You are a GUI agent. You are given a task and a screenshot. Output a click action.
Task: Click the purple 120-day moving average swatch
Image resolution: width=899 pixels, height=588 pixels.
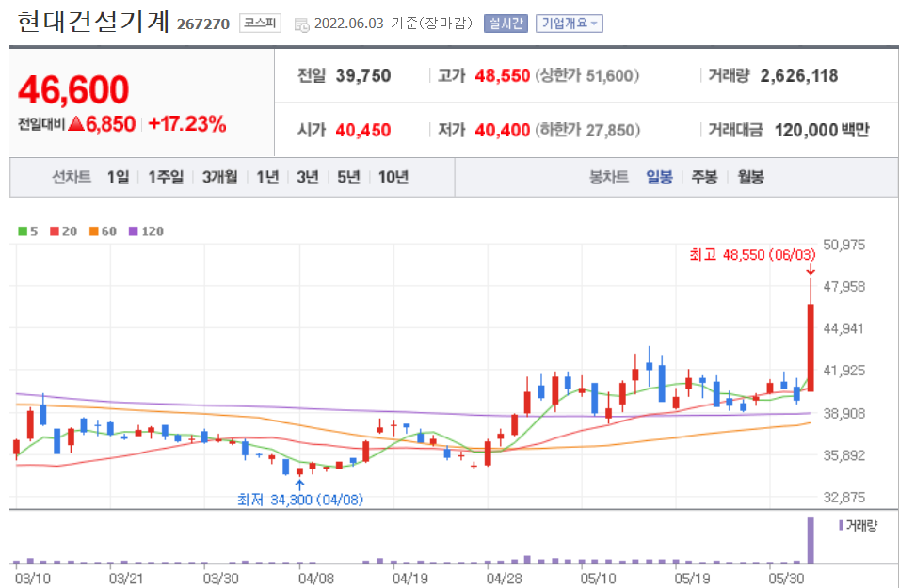[133, 230]
